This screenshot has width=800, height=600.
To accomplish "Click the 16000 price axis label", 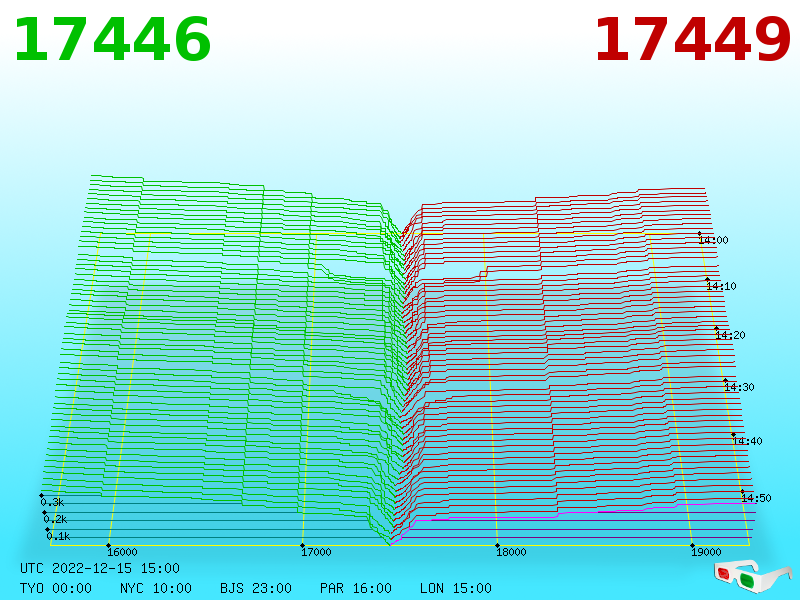I will coord(122,552).
